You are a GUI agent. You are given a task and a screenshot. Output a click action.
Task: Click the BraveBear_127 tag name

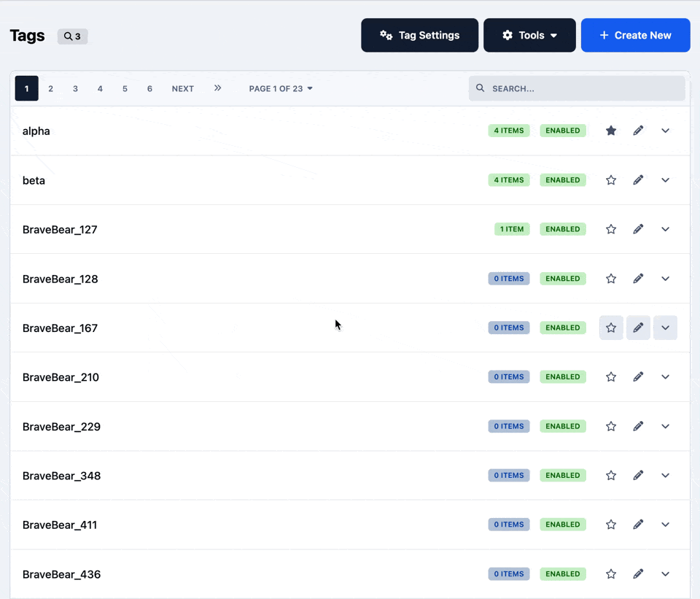coord(60,230)
